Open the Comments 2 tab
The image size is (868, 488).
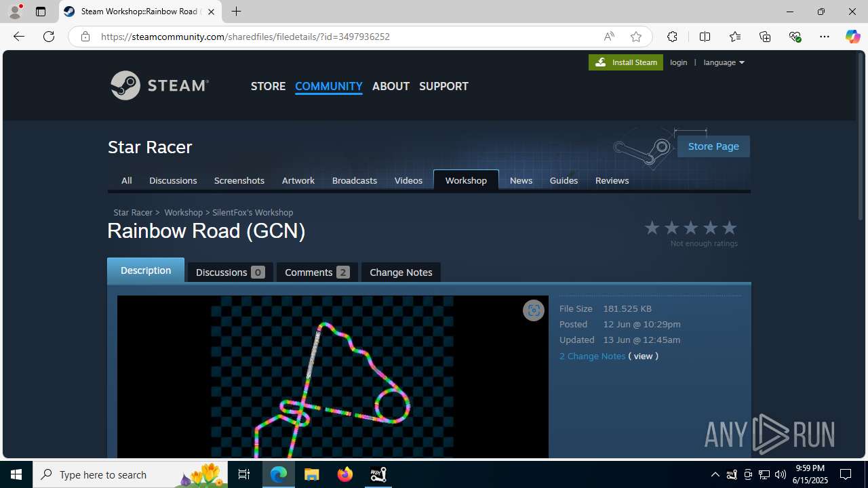(x=317, y=272)
